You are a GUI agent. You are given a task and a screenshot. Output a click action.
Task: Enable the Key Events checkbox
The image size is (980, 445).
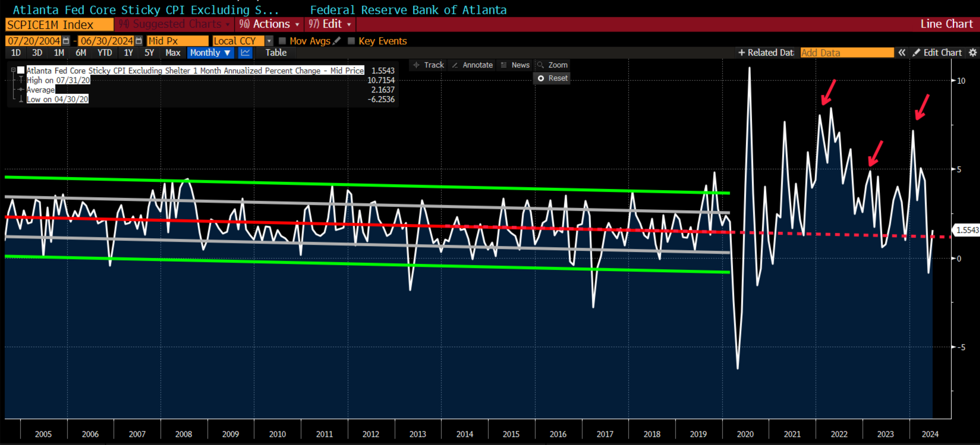click(x=351, y=41)
